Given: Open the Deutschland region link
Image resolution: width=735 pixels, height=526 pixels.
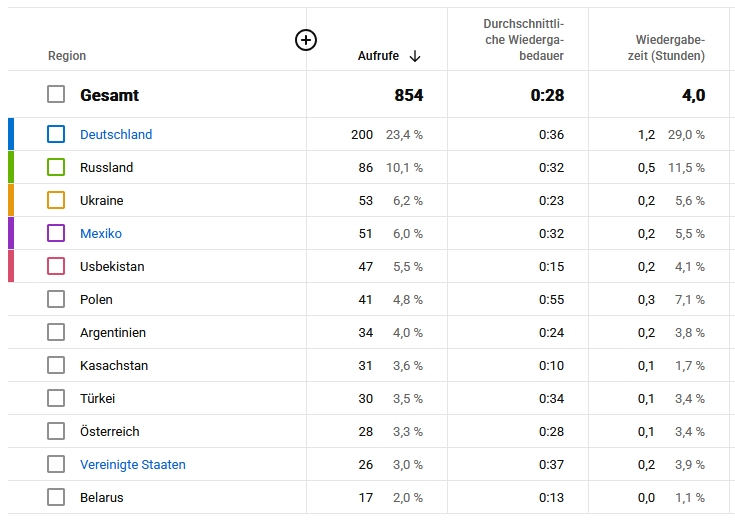Looking at the screenshot, I should coord(116,135).
